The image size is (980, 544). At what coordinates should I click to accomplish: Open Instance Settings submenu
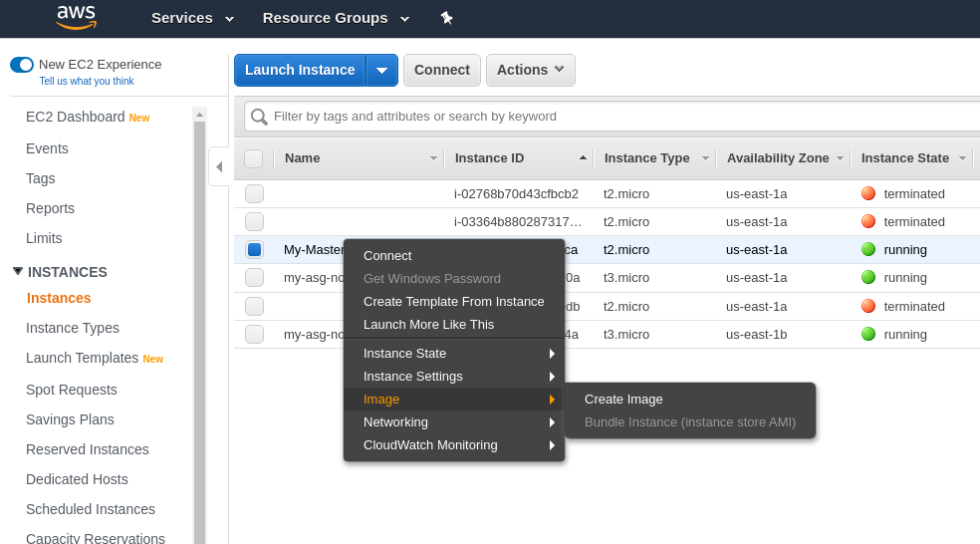[454, 377]
